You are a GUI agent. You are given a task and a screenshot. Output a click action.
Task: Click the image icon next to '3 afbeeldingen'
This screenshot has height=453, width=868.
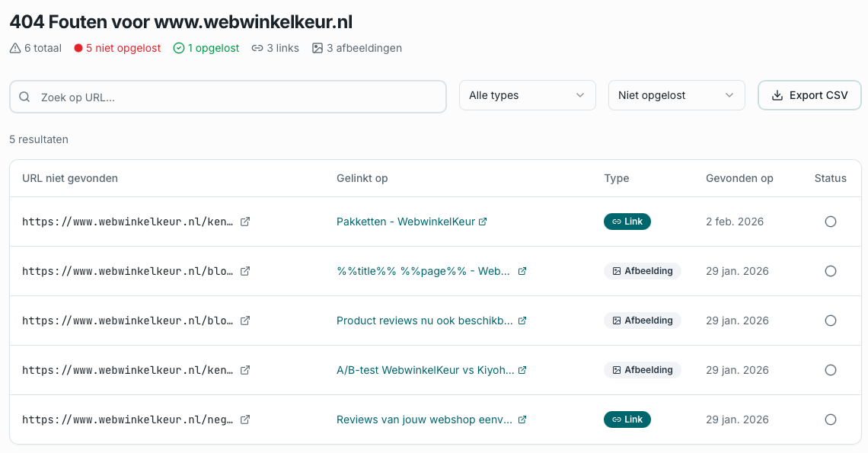[318, 48]
